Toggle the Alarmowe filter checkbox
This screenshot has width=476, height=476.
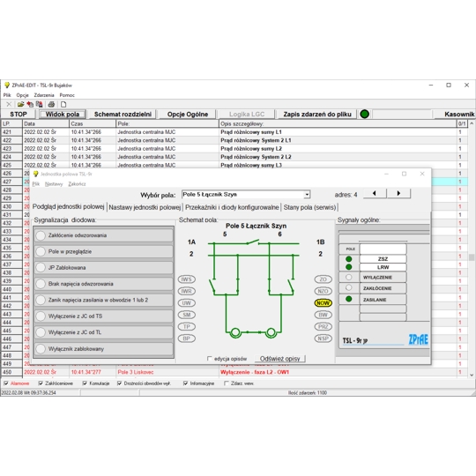pyautogui.click(x=6, y=383)
